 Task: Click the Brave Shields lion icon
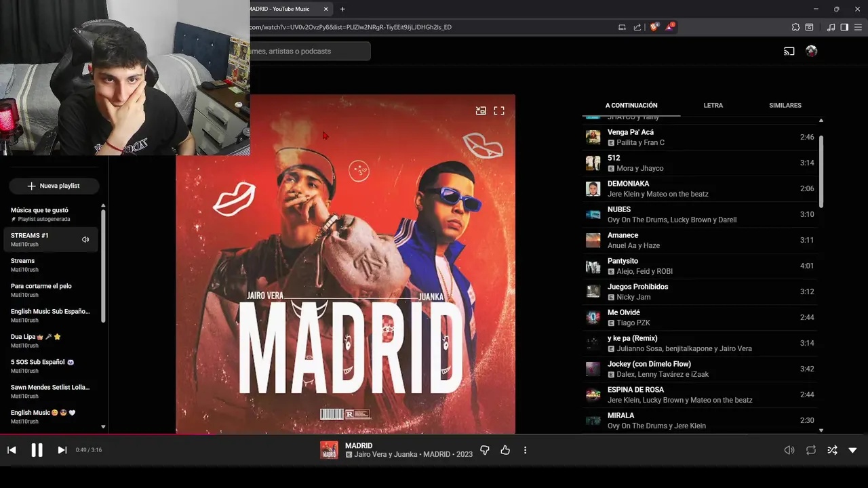pyautogui.click(x=654, y=27)
